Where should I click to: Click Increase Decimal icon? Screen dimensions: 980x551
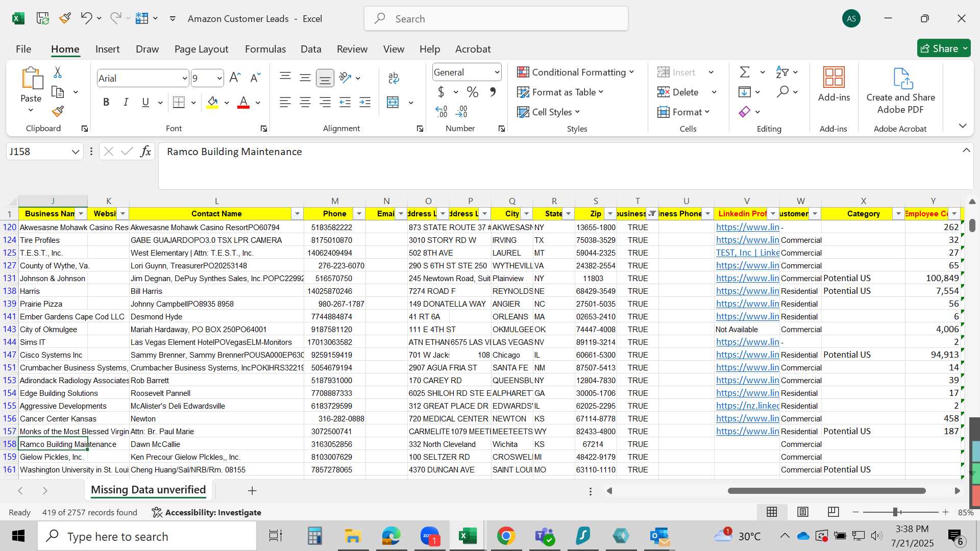442,111
